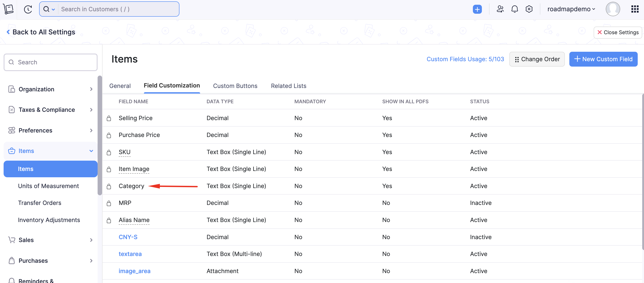Open the apps grid launcher
Image resolution: width=644 pixels, height=283 pixels.
tap(635, 9)
